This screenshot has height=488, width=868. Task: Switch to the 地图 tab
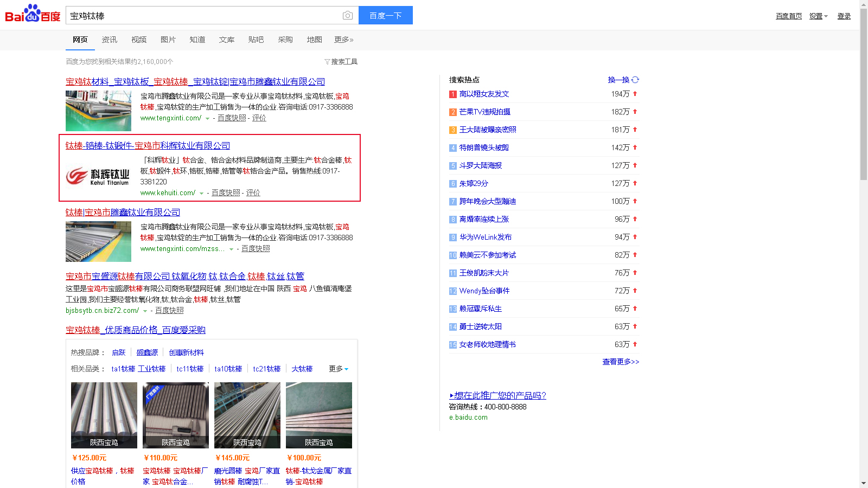pos(314,40)
